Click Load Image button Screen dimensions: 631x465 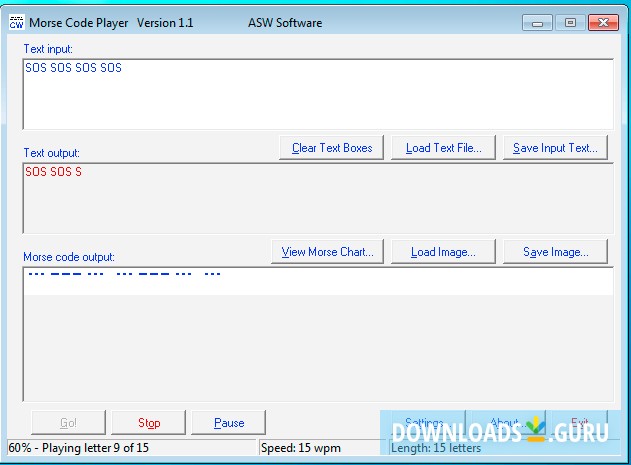(443, 252)
